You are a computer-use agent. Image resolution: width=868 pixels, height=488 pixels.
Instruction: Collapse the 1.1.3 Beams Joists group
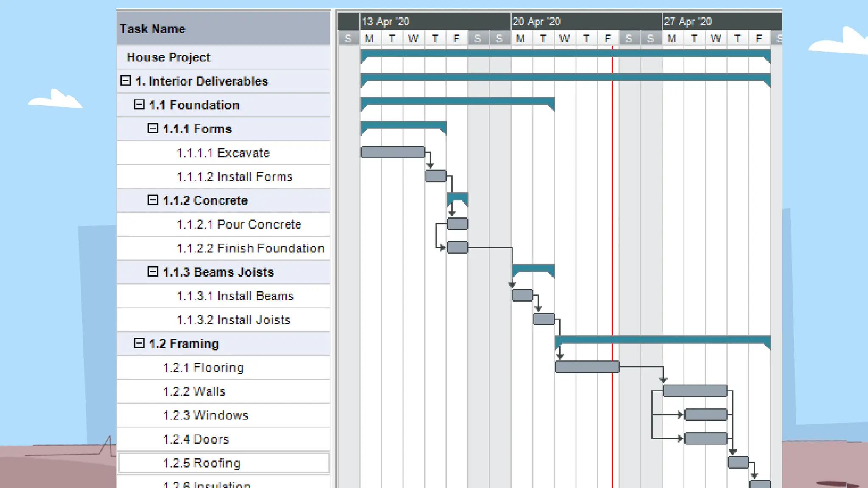153,272
